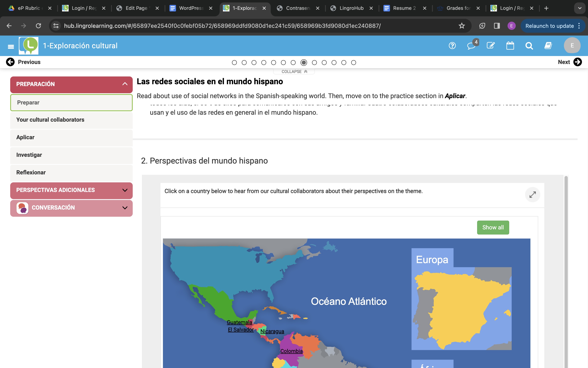This screenshot has width=588, height=368.
Task: Open a new browser tab
Action: (546, 8)
